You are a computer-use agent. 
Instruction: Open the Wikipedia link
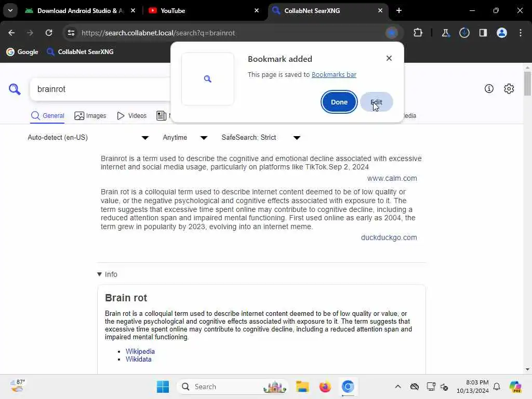[x=140, y=352]
